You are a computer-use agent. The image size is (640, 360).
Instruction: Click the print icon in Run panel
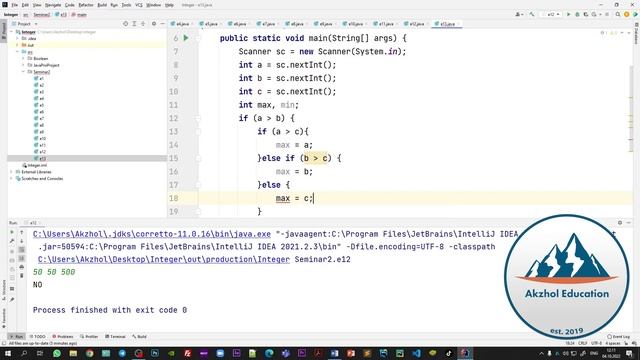click(x=22, y=267)
